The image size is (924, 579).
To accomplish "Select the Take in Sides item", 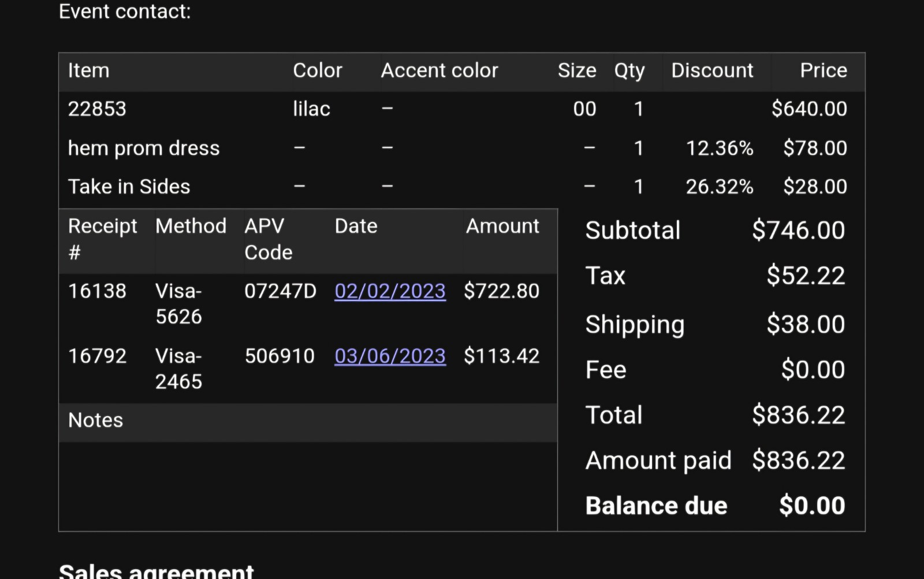I will (129, 187).
